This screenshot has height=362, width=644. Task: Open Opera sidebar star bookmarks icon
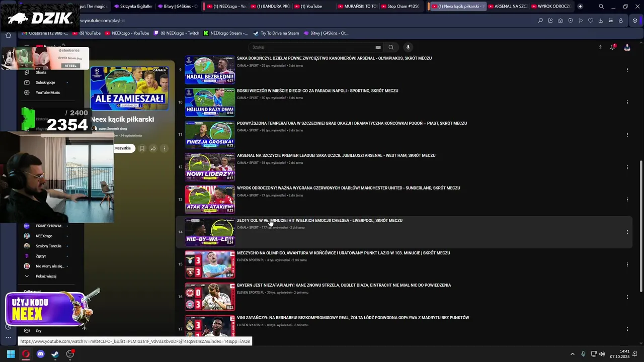point(8,35)
